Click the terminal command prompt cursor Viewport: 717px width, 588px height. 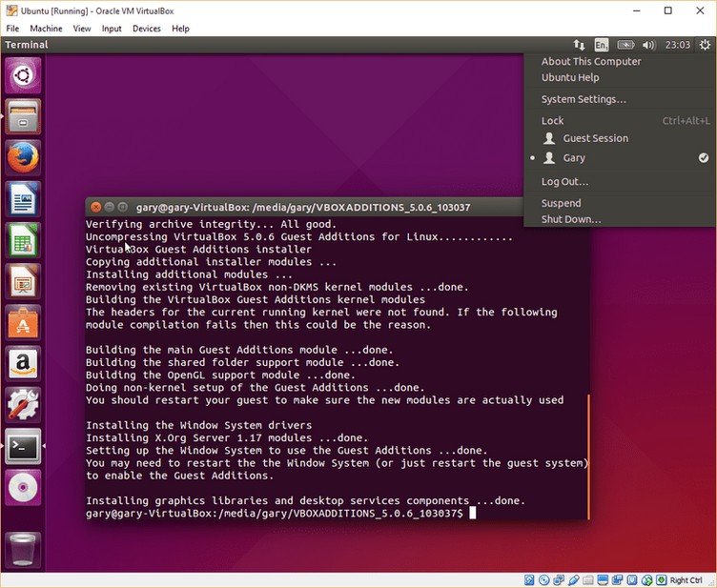[473, 513]
